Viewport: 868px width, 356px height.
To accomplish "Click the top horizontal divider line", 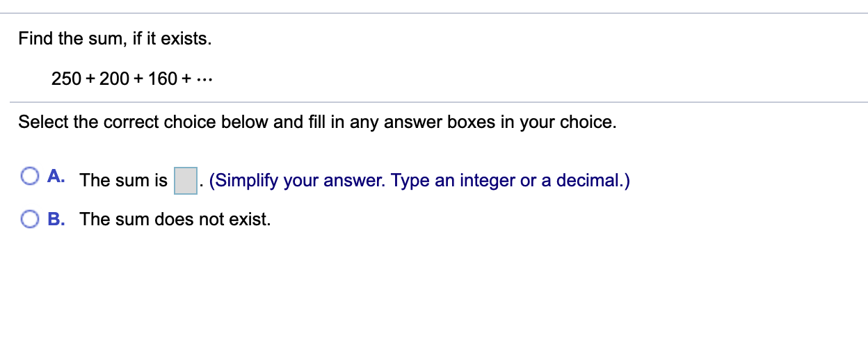I will [439, 13].
